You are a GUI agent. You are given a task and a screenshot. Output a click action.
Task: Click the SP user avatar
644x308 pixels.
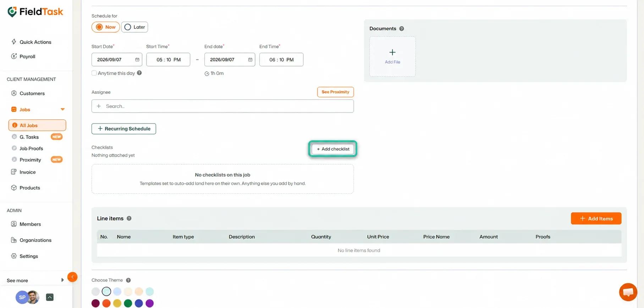pyautogui.click(x=22, y=297)
